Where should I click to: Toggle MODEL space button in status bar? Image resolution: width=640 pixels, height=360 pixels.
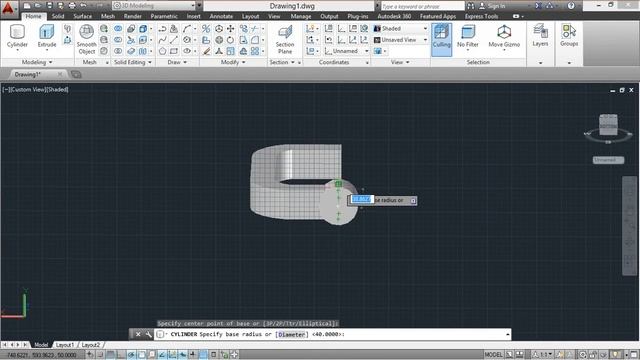tap(493, 355)
